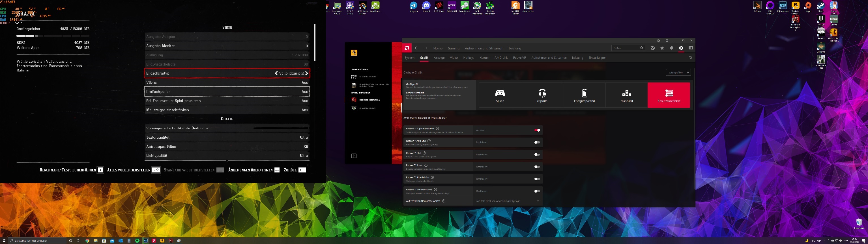This screenshot has width=868, height=244.
Task: Change the Texturqualität Ultra value
Action: click(304, 137)
